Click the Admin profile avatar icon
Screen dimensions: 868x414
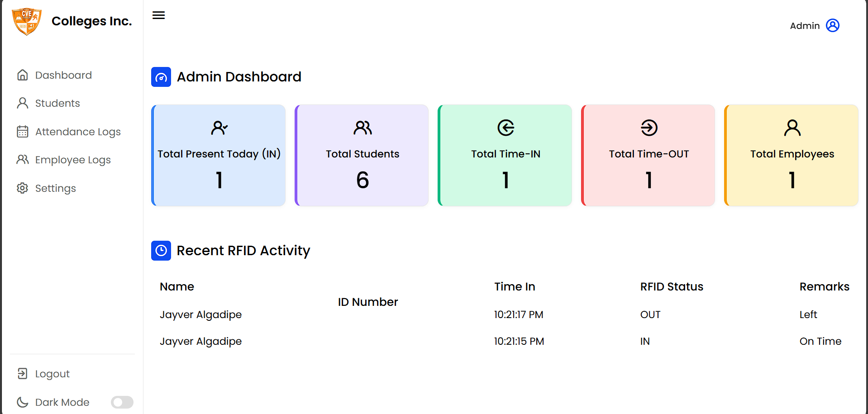(x=833, y=25)
